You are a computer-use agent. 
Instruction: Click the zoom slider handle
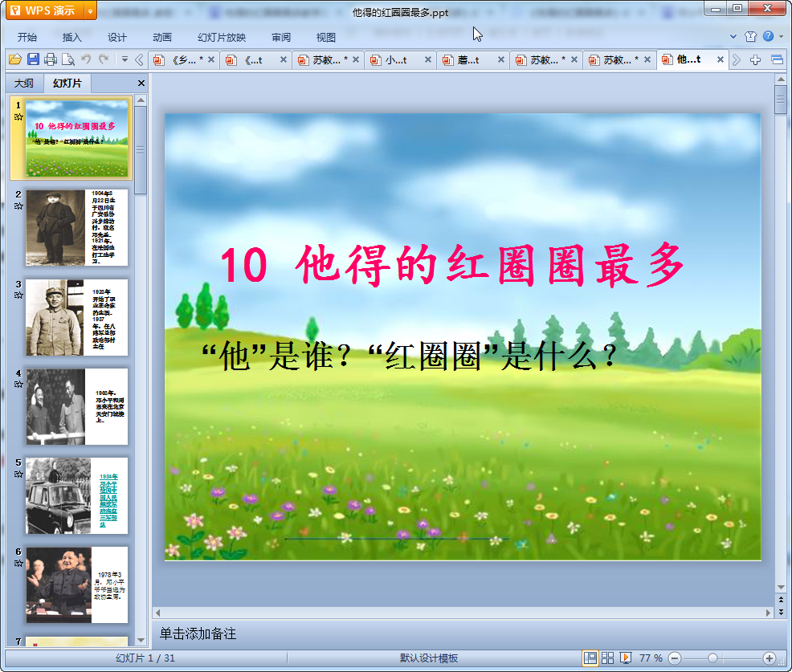(x=712, y=658)
